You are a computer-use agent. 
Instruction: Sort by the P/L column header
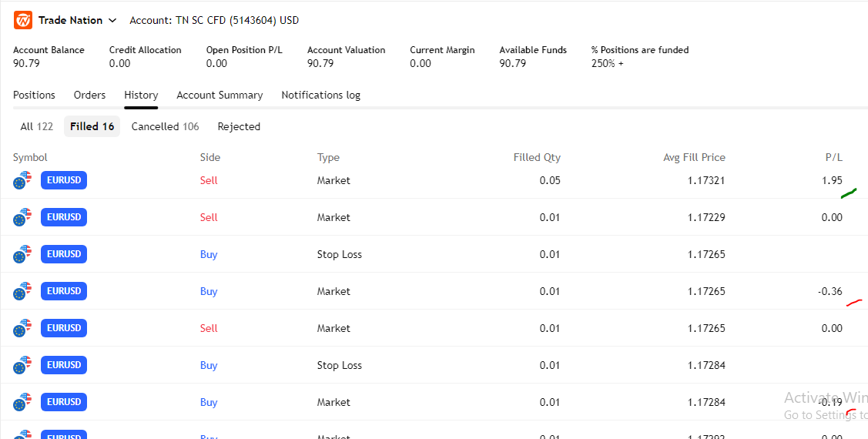[x=833, y=158]
